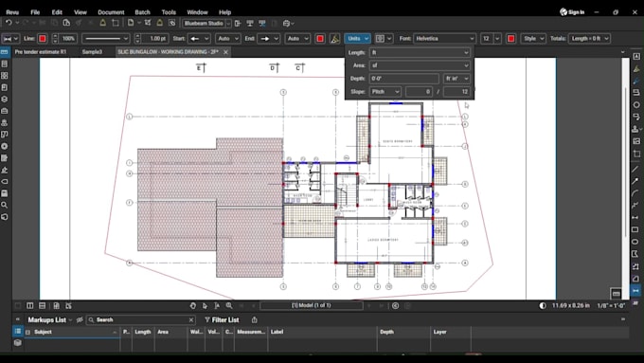Click the Bluebeam Studio button
This screenshot has height=363, width=644.
point(205,24)
